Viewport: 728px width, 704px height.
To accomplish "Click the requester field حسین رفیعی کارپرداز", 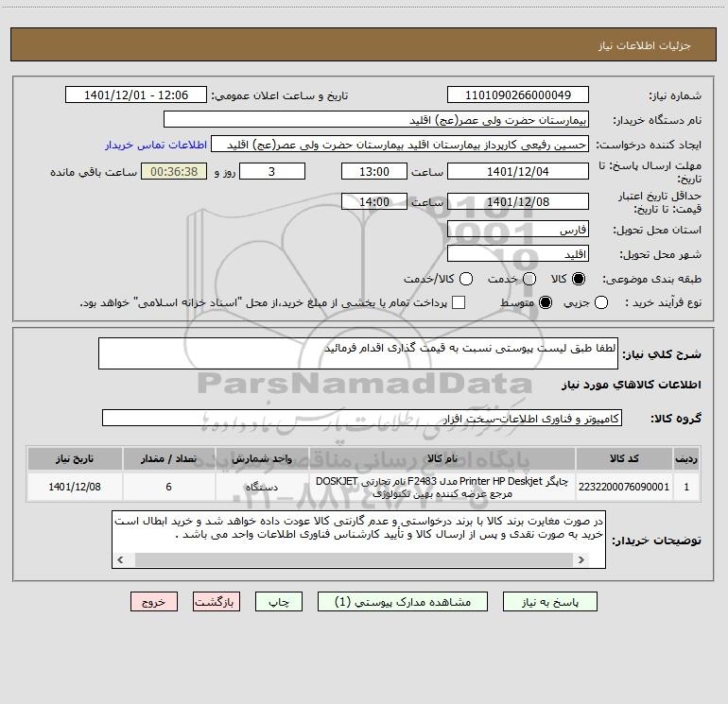I will 400,145.
